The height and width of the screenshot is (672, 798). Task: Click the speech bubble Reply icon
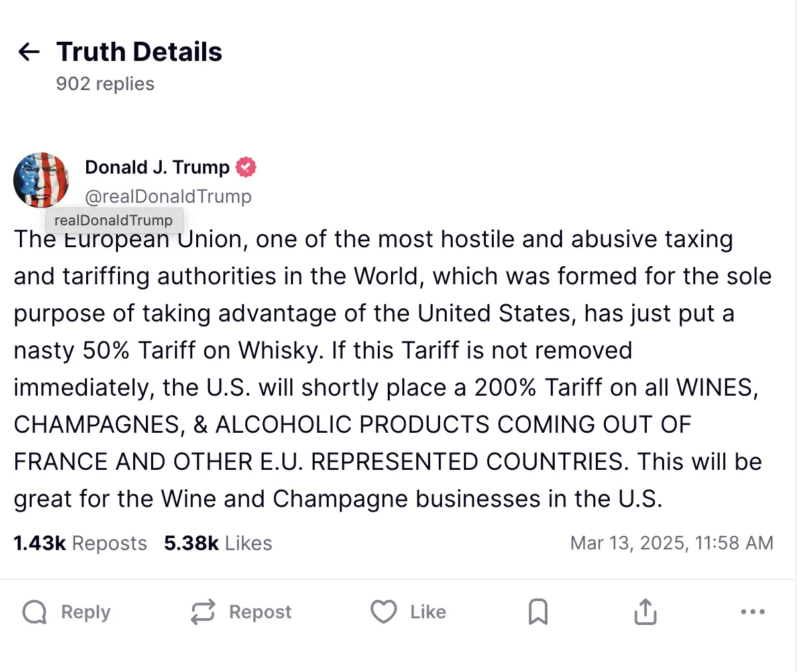(34, 612)
